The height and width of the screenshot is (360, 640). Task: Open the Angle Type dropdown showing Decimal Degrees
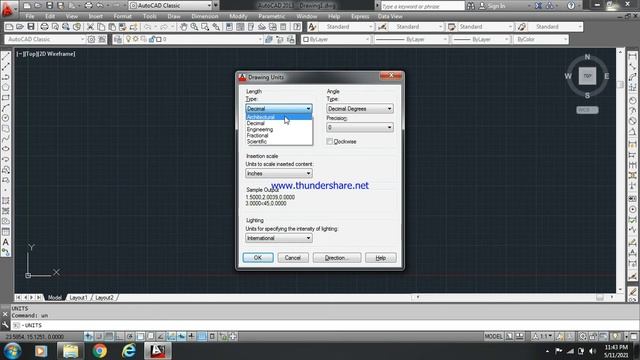click(x=360, y=109)
